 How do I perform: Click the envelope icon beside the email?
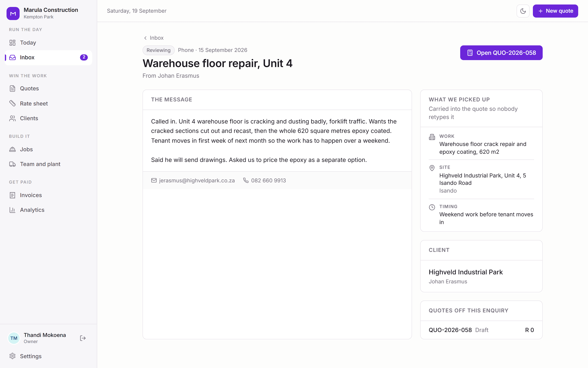(x=154, y=180)
